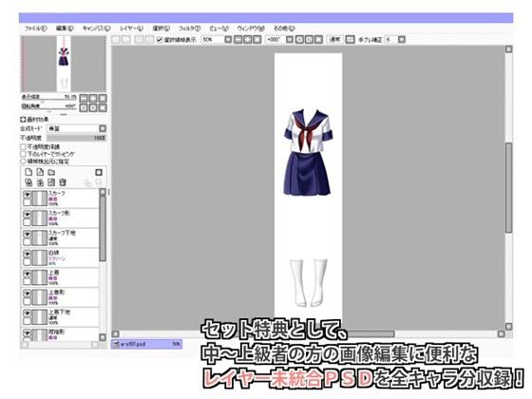The image size is (532, 399).
Task: Create a new layer folder icon
Action: 51,172
